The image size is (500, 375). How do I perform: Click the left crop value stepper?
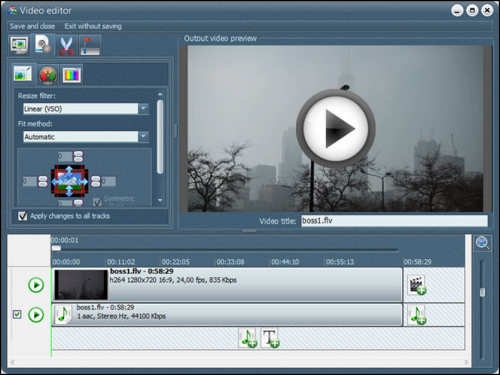pos(43,181)
